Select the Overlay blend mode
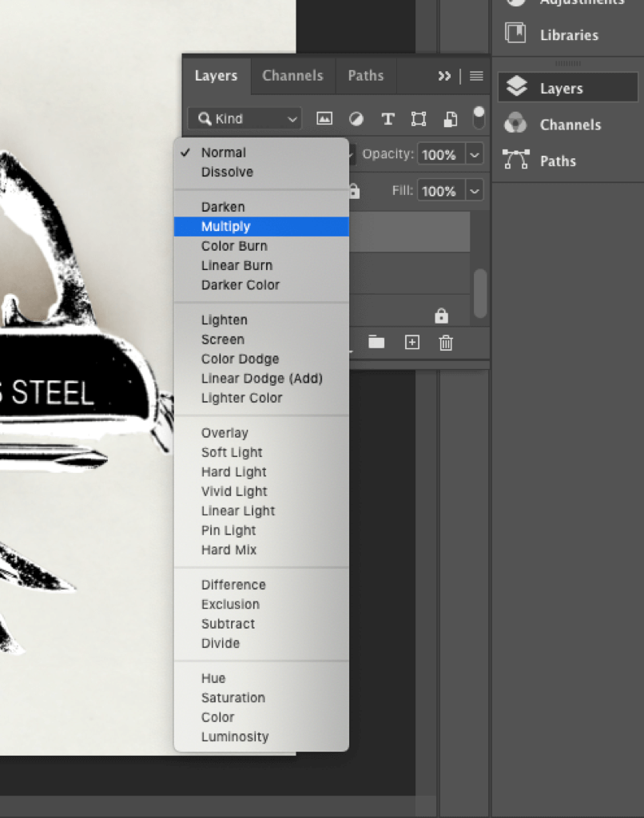 pyautogui.click(x=225, y=433)
